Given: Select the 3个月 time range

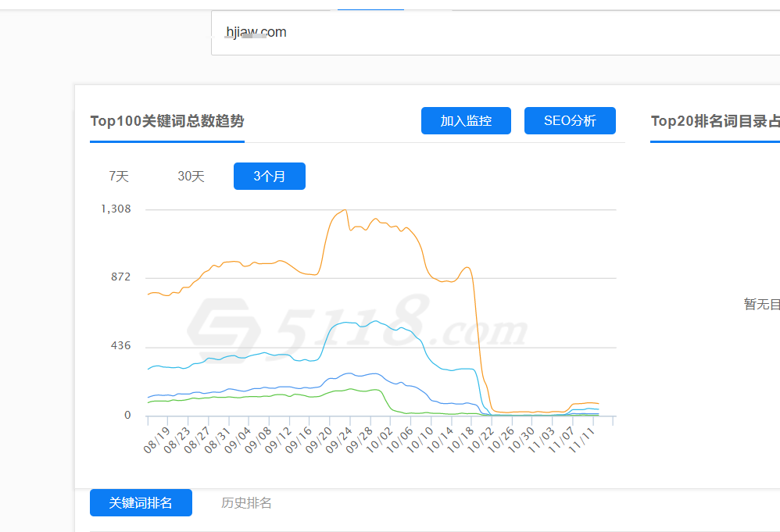Looking at the screenshot, I should (270, 176).
